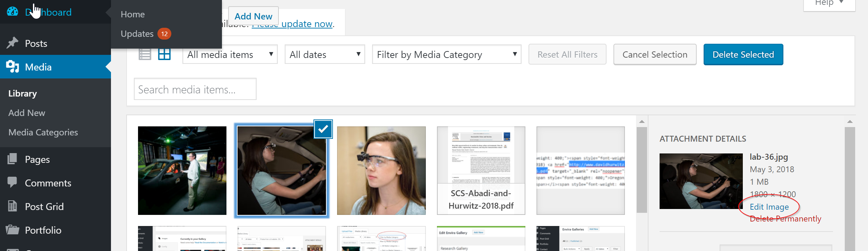Click the Posts pushpin icon
The width and height of the screenshot is (868, 251).
pos(12,43)
